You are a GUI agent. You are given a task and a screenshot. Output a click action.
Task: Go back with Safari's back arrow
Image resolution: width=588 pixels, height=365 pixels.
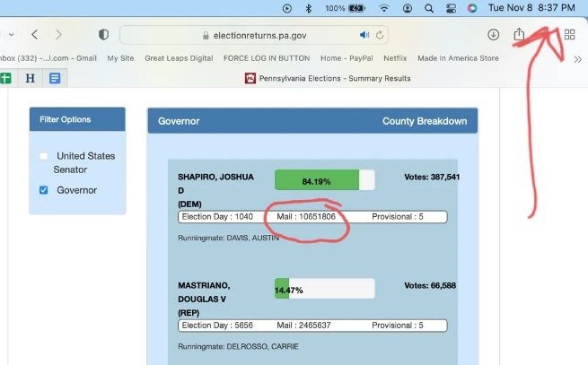coord(34,35)
